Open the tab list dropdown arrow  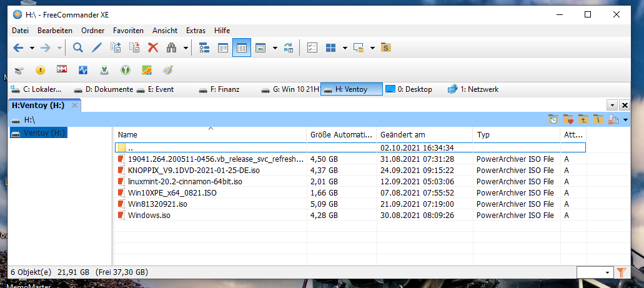[612, 105]
